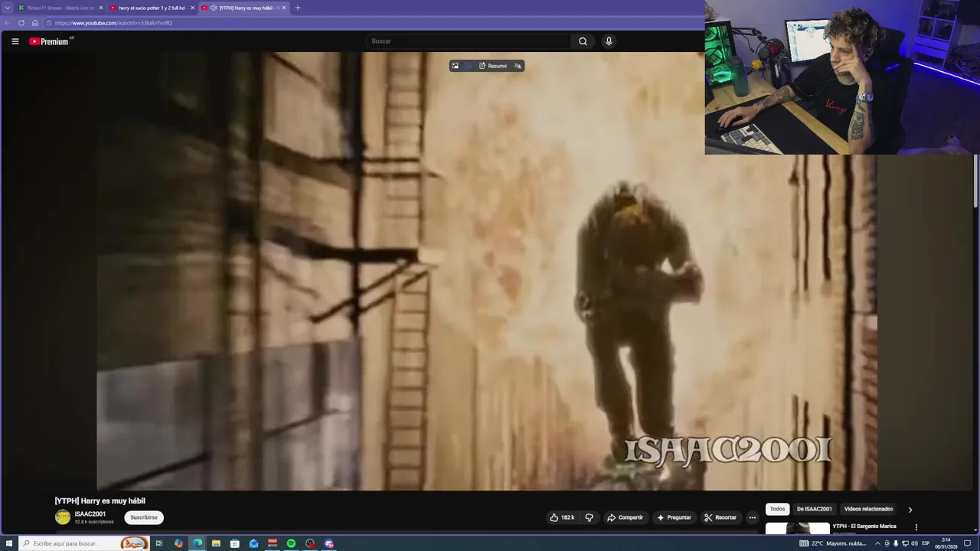Go to YouTube Premium home logo

click(x=51, y=41)
